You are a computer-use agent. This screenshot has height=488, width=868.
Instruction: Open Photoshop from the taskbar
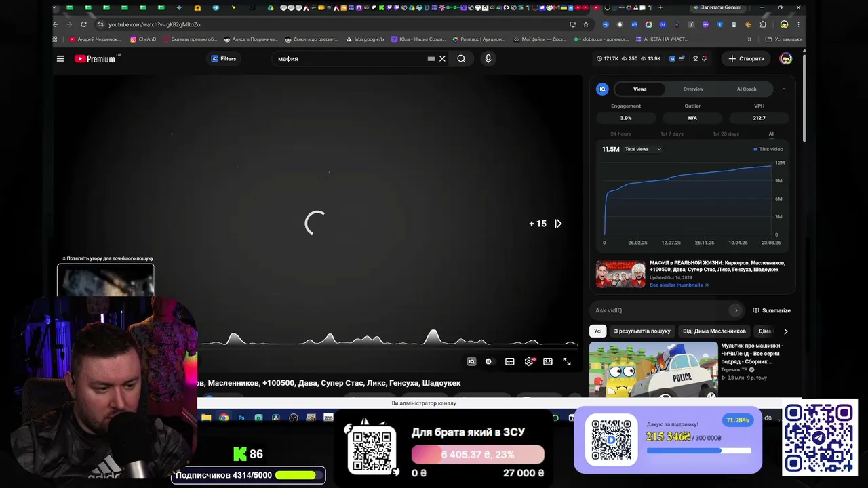(241, 418)
